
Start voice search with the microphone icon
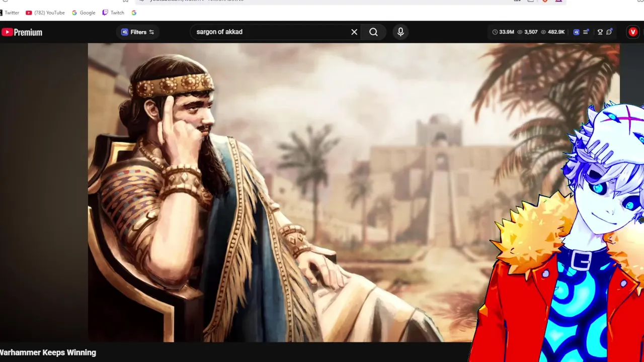coord(400,32)
